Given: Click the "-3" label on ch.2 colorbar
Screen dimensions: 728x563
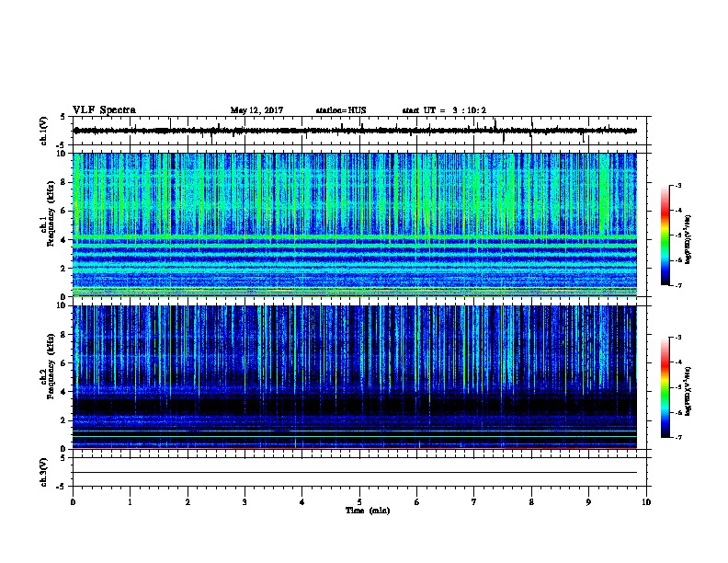Looking at the screenshot, I should 677,338.
